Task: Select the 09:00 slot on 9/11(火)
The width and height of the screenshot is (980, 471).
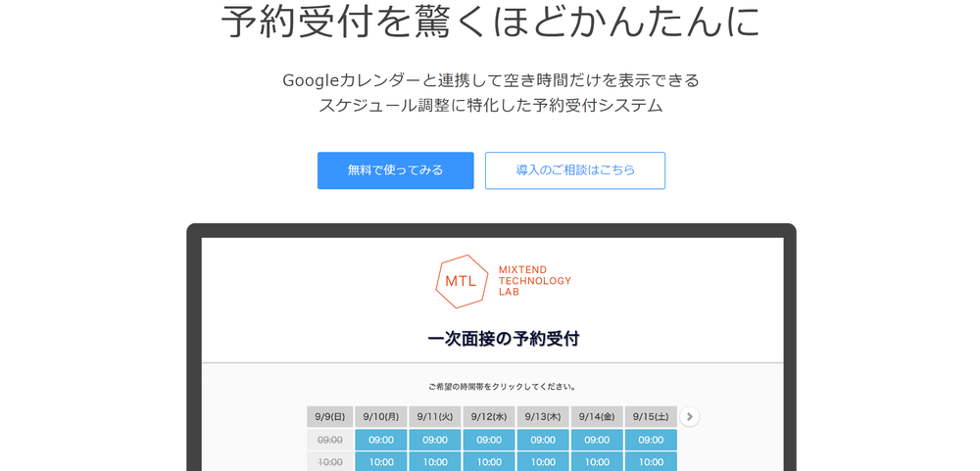Action: pyautogui.click(x=435, y=440)
